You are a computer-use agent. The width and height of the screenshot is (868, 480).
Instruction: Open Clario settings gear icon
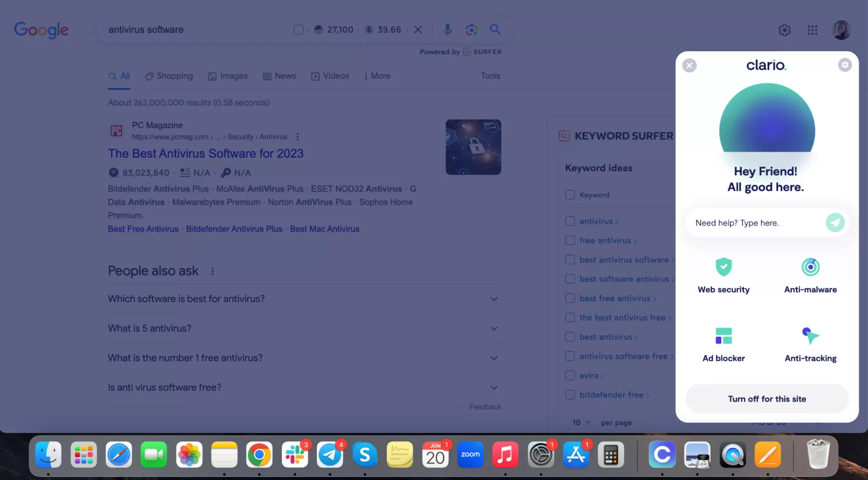[x=845, y=65]
